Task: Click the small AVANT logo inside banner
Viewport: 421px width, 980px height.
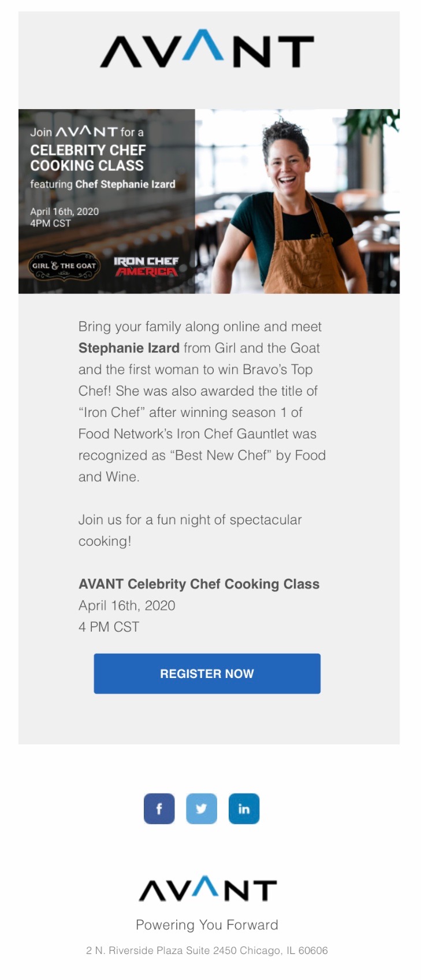Action: [x=86, y=132]
